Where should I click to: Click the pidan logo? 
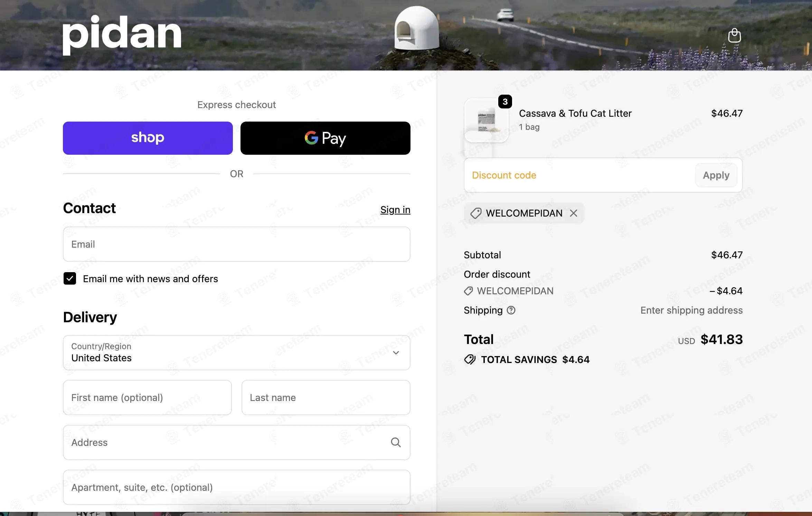pyautogui.click(x=122, y=35)
